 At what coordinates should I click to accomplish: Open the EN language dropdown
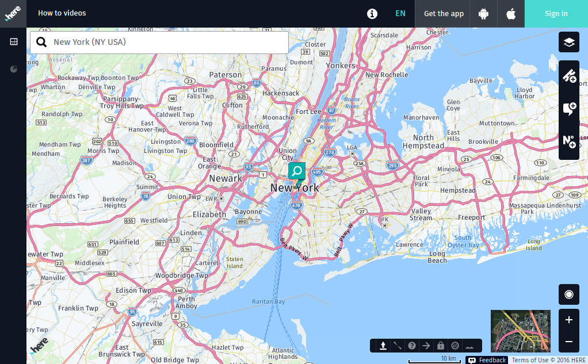coord(400,13)
